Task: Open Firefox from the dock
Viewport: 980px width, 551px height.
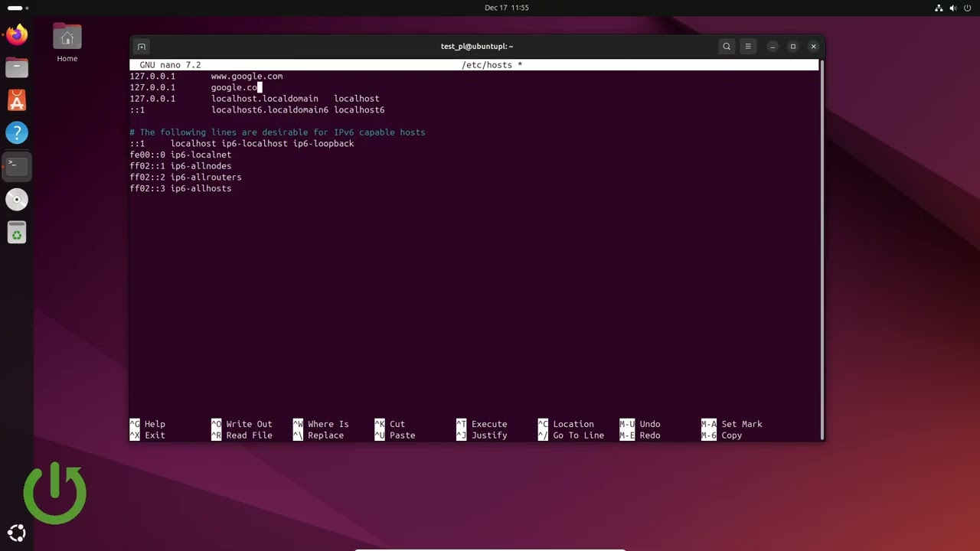Action: pyautogui.click(x=17, y=34)
